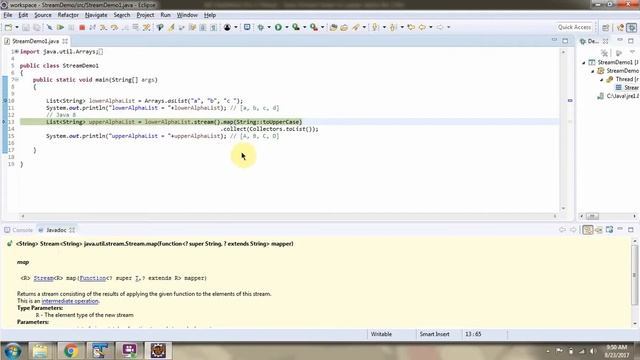Maximize the editor area
Viewport: 640px width, 360px height.
(x=565, y=41)
